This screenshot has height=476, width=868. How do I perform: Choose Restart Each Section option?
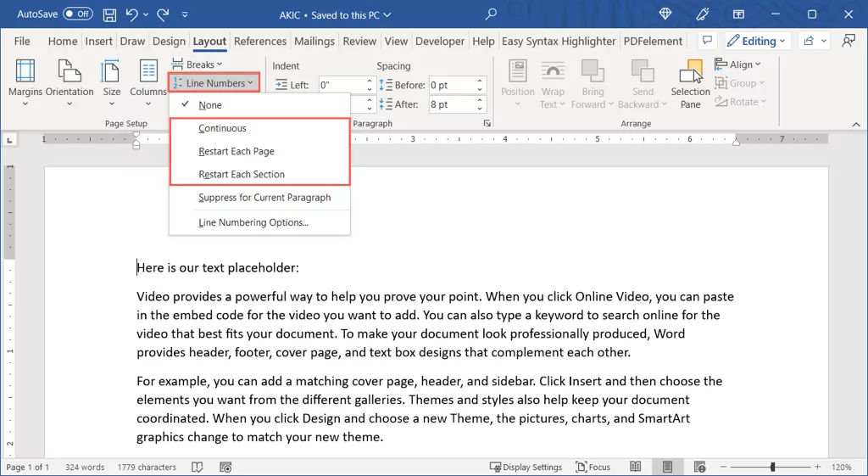pyautogui.click(x=259, y=174)
